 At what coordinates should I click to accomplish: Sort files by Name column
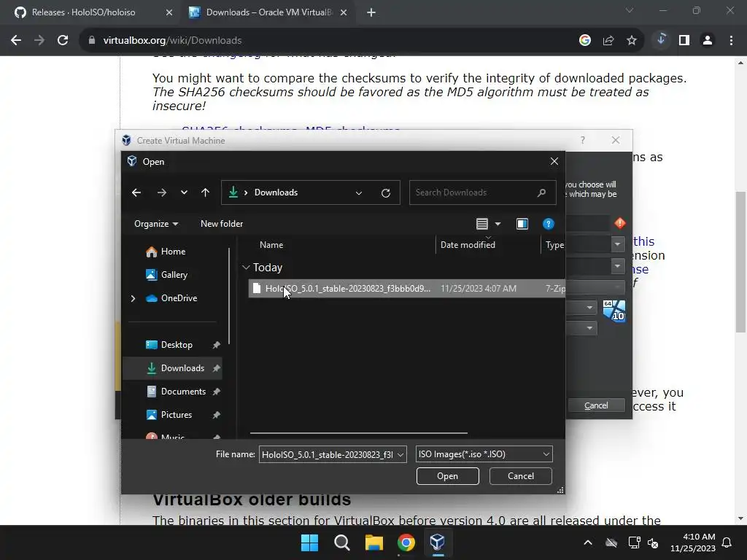point(271,245)
